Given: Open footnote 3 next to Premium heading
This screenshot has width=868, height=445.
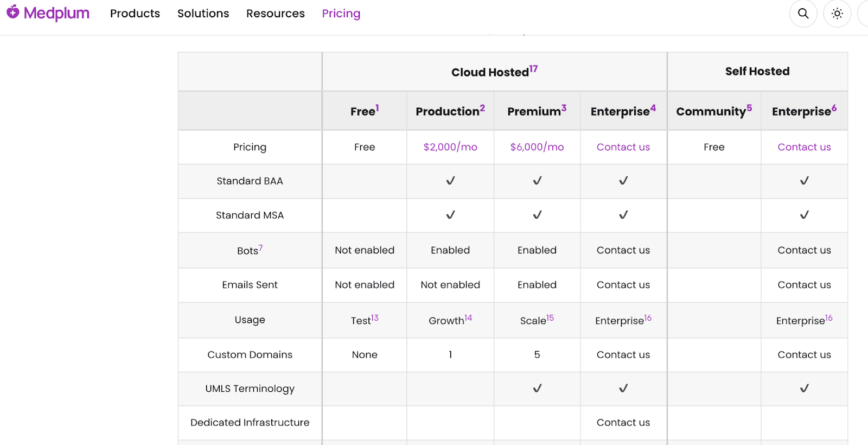Looking at the screenshot, I should [564, 108].
